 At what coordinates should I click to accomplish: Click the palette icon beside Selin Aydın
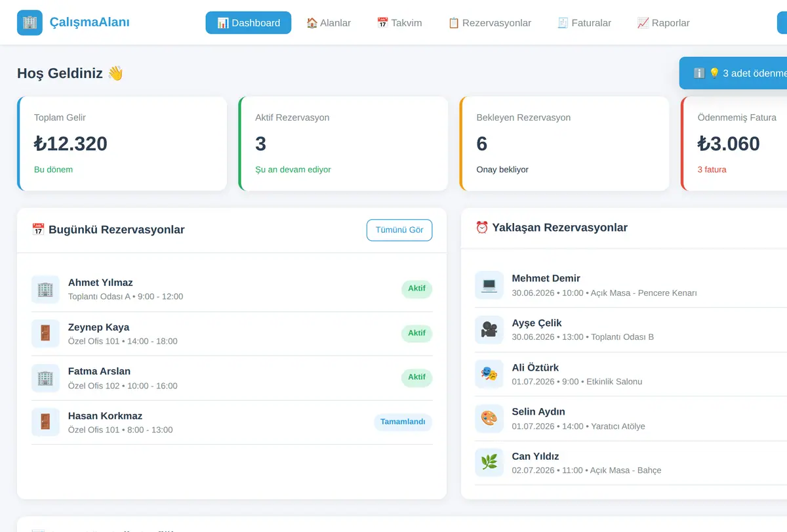tap(489, 419)
